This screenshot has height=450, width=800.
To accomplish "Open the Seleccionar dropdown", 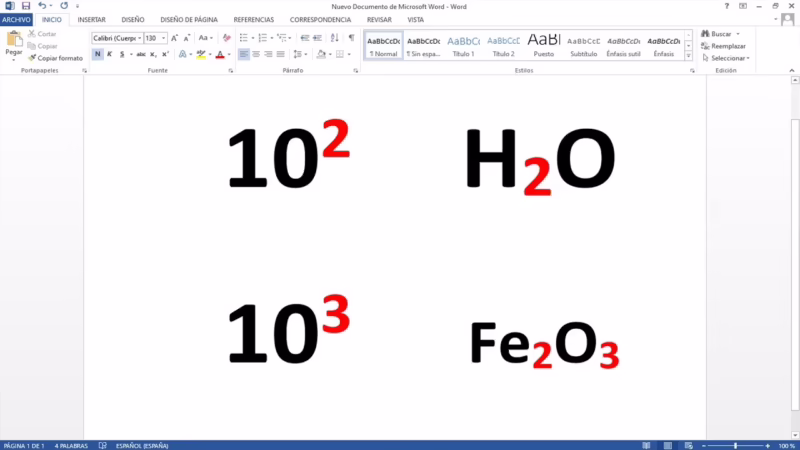I will coord(726,58).
